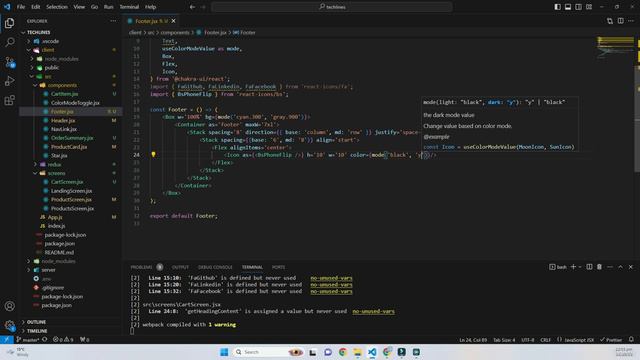This screenshot has height=360, width=640.
Task: Click the Explorer more actions ellipsis
Action: 113,21
